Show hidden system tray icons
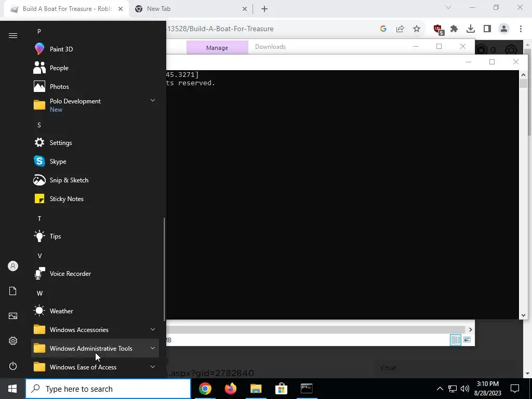The width and height of the screenshot is (532, 399). 440,389
